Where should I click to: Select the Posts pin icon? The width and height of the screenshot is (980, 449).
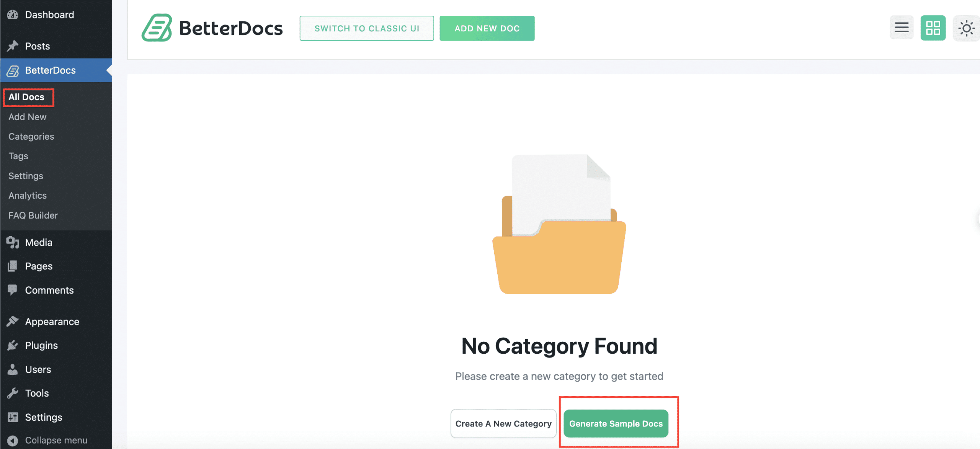[13, 46]
